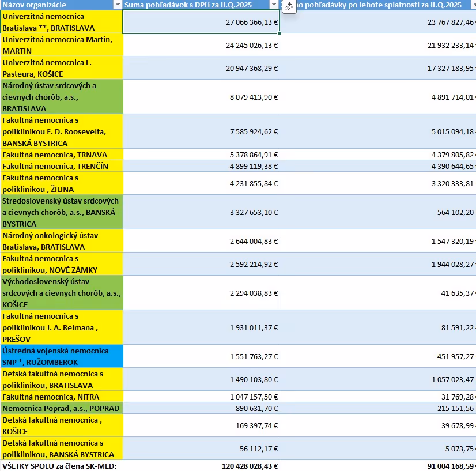476x471 pixels.
Task: Select Fakultná nemocnica, TRNAVA cell
Action: coord(62,155)
